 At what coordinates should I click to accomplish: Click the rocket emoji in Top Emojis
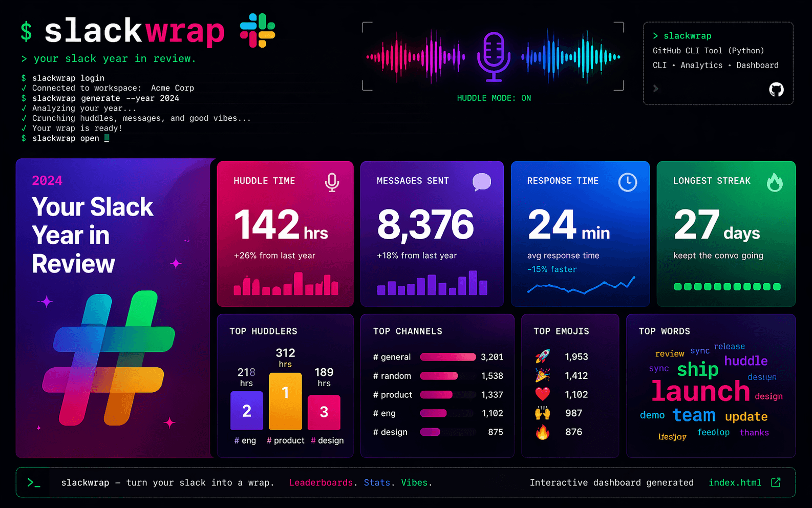click(x=543, y=356)
